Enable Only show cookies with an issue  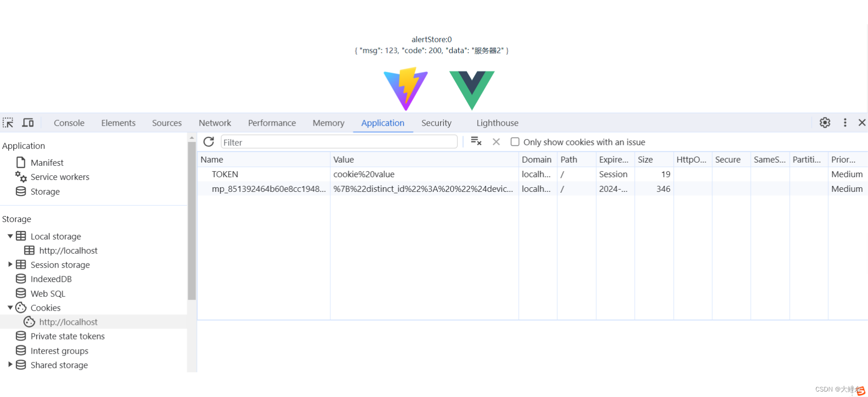[x=515, y=142]
